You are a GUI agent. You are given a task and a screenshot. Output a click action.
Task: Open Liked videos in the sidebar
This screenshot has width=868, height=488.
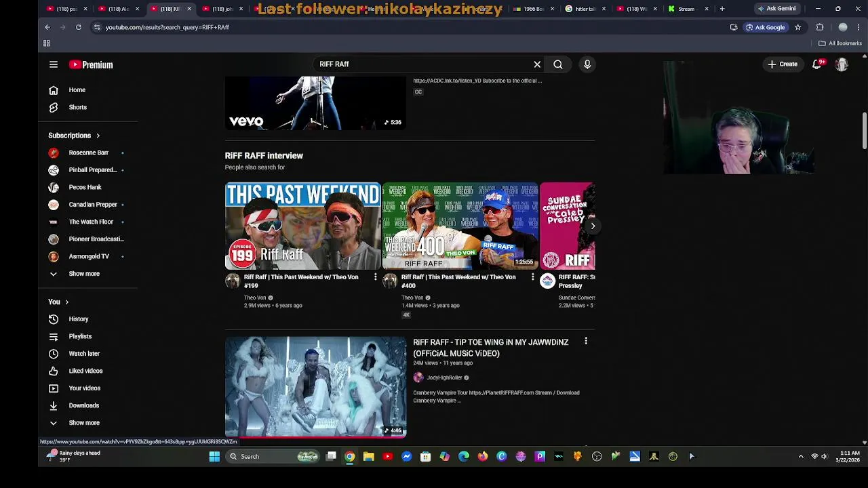tap(87, 371)
